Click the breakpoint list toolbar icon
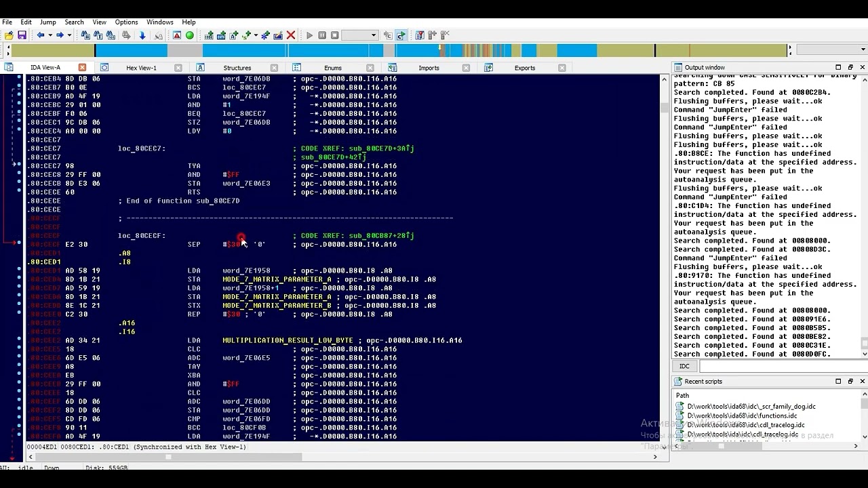The image size is (868, 488). click(420, 35)
